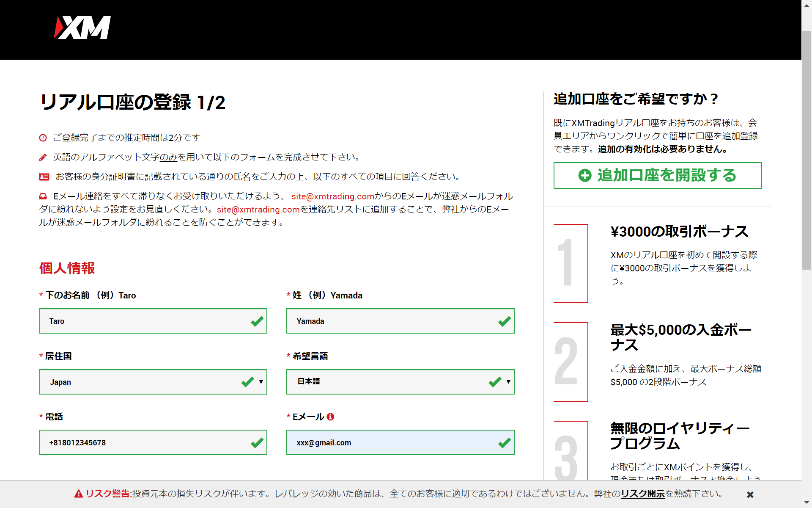The height and width of the screenshot is (508, 812).
Task: Open the 居住国 Japan dropdown
Action: click(153, 382)
